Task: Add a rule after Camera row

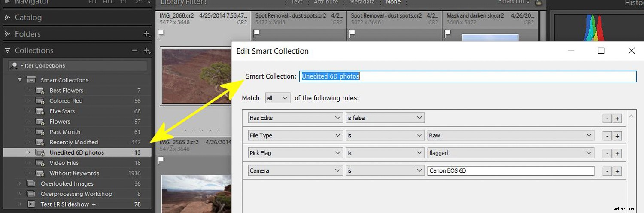Action: coord(617,171)
